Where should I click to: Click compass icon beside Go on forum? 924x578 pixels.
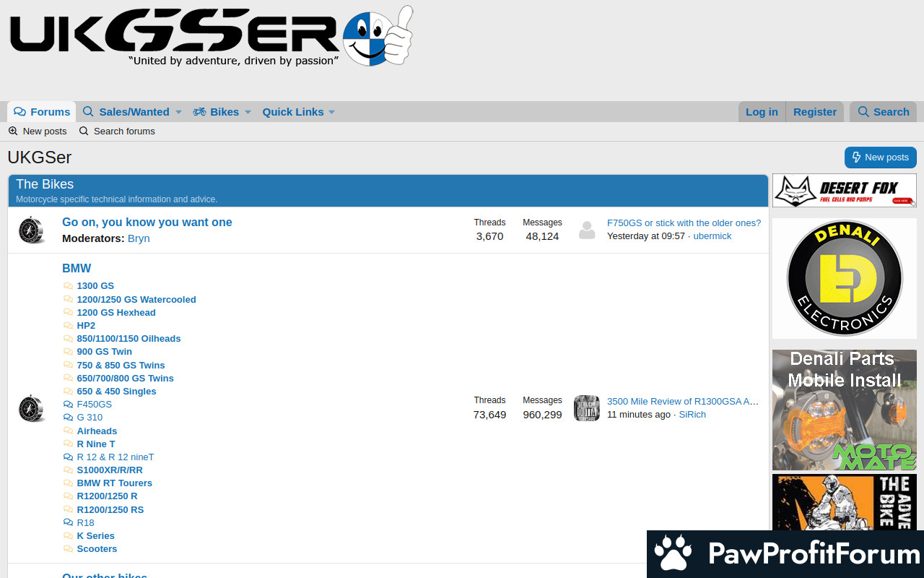(32, 230)
